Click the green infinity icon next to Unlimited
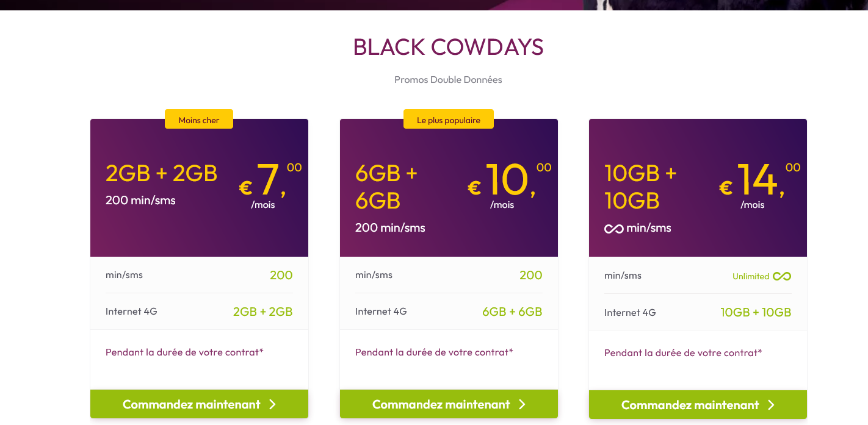The height and width of the screenshot is (425, 868). pos(782,276)
